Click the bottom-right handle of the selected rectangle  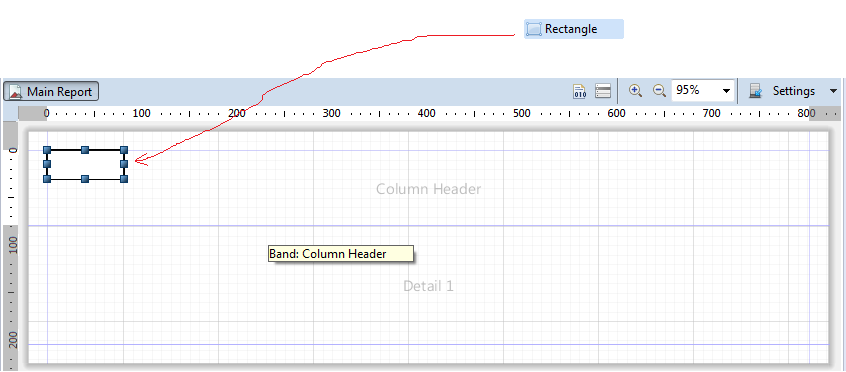[x=124, y=179]
